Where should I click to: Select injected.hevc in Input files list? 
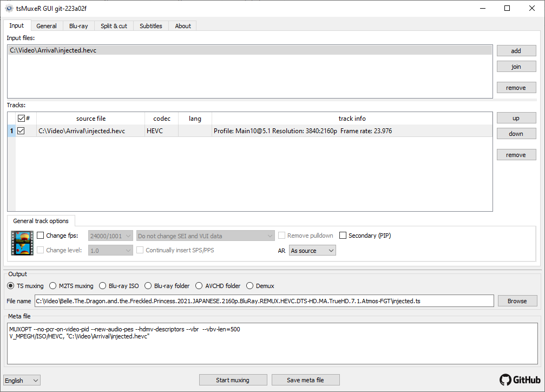[250, 50]
